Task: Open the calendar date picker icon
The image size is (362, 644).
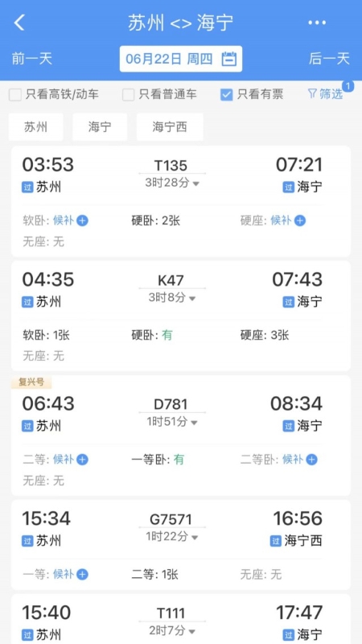Action: tap(229, 59)
